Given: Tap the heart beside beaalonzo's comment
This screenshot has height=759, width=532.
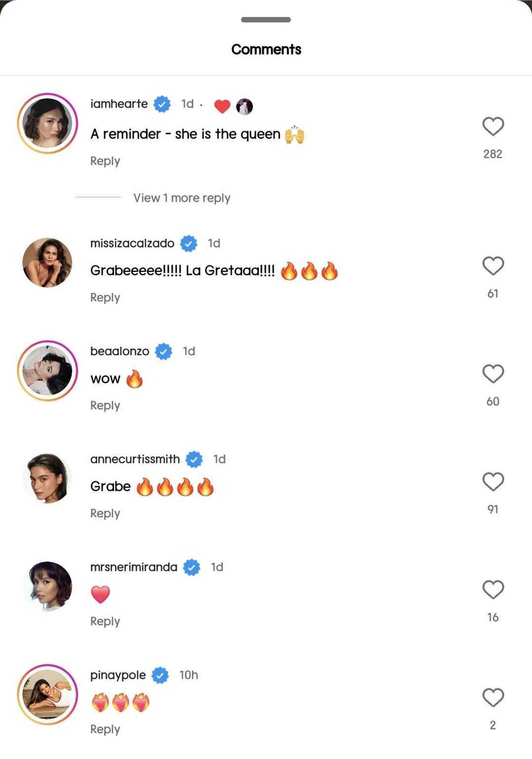Looking at the screenshot, I should 493,374.
